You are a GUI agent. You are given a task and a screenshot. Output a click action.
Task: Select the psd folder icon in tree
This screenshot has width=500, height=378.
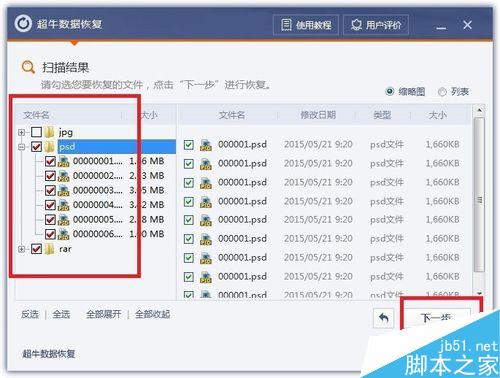pyautogui.click(x=49, y=147)
